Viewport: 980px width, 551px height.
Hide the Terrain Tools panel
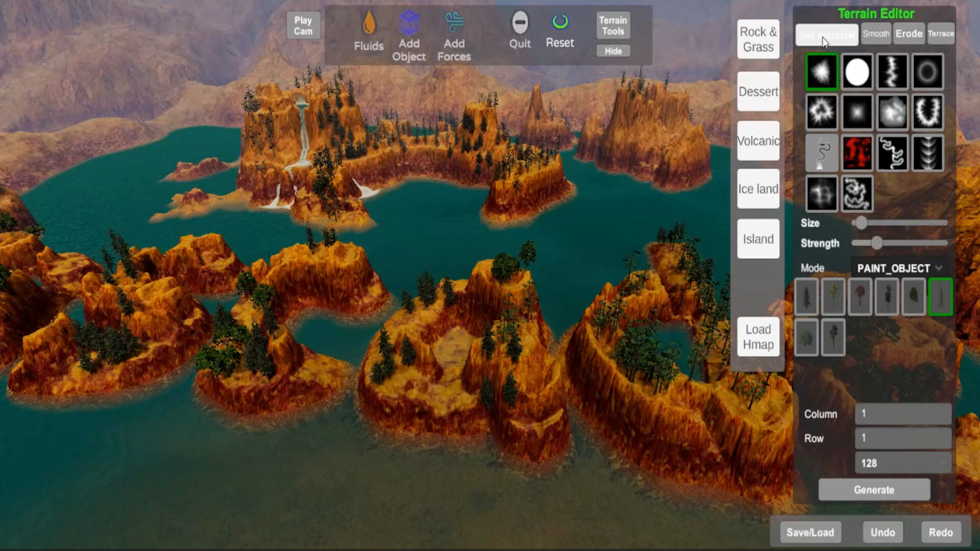(x=612, y=51)
